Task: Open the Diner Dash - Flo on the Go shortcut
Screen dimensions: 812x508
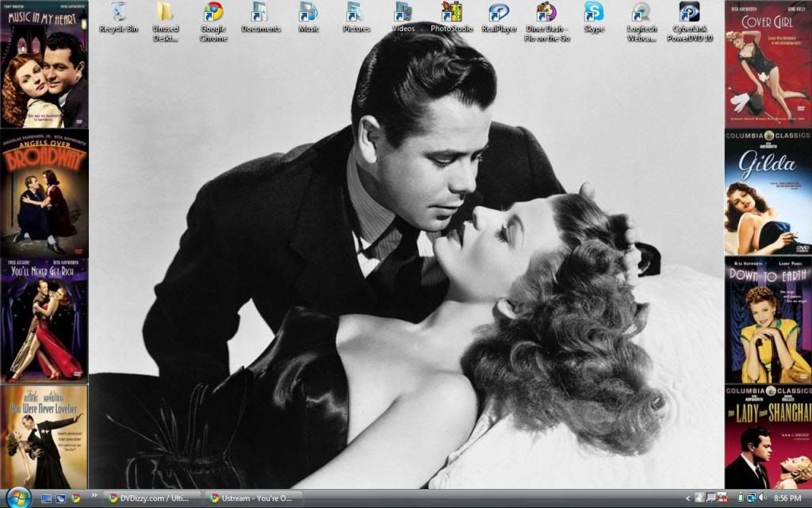Action: tap(546, 12)
